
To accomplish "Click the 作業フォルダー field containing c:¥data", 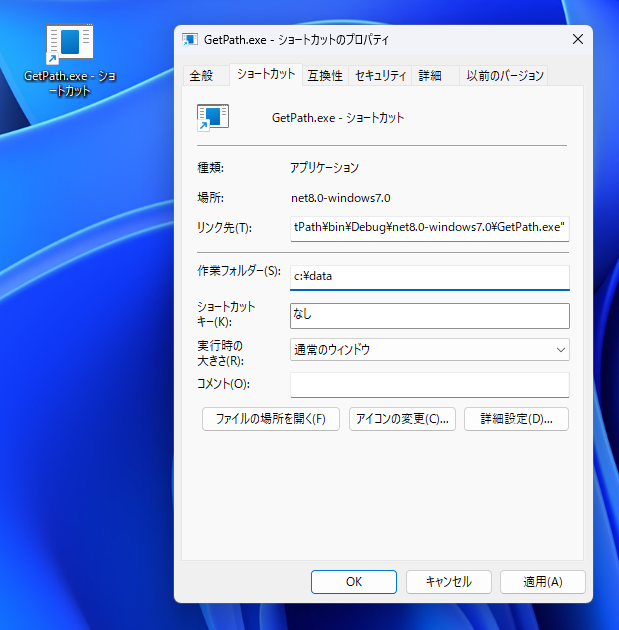I will pyautogui.click(x=429, y=277).
